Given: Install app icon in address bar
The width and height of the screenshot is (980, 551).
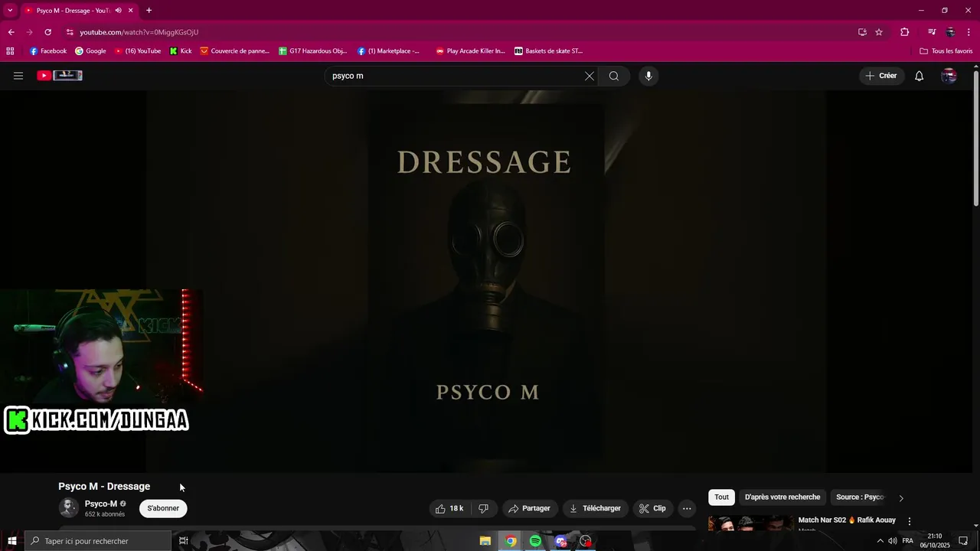Looking at the screenshot, I should [862, 32].
